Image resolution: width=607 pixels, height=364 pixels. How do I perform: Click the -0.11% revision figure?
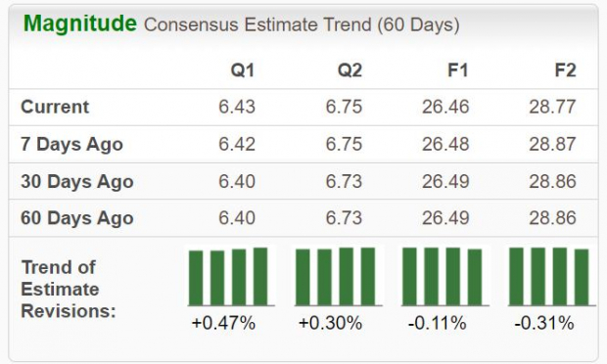(x=437, y=323)
